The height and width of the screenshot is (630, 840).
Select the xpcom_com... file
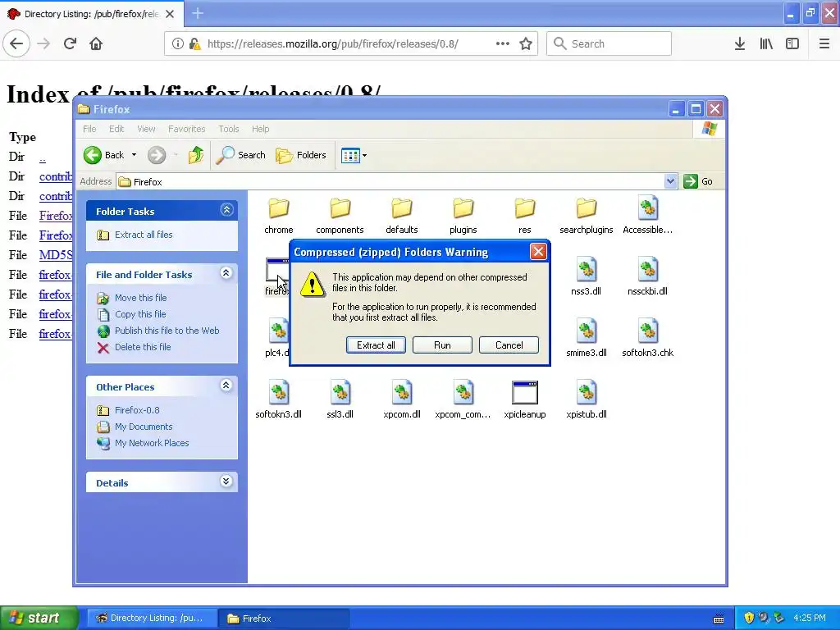point(463,400)
